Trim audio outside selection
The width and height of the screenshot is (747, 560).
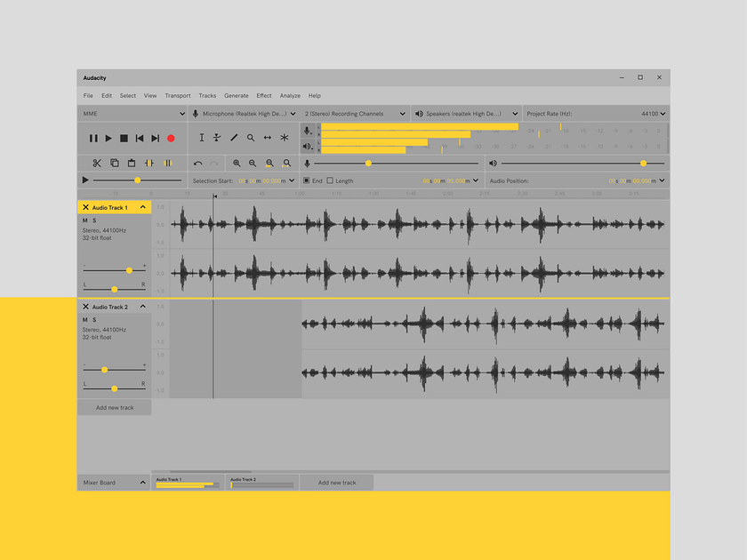click(149, 163)
